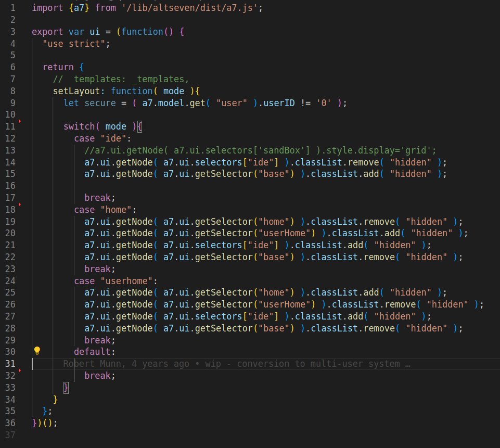
Task: Click the git blame annotation by Robert Munn
Action: pos(237,364)
